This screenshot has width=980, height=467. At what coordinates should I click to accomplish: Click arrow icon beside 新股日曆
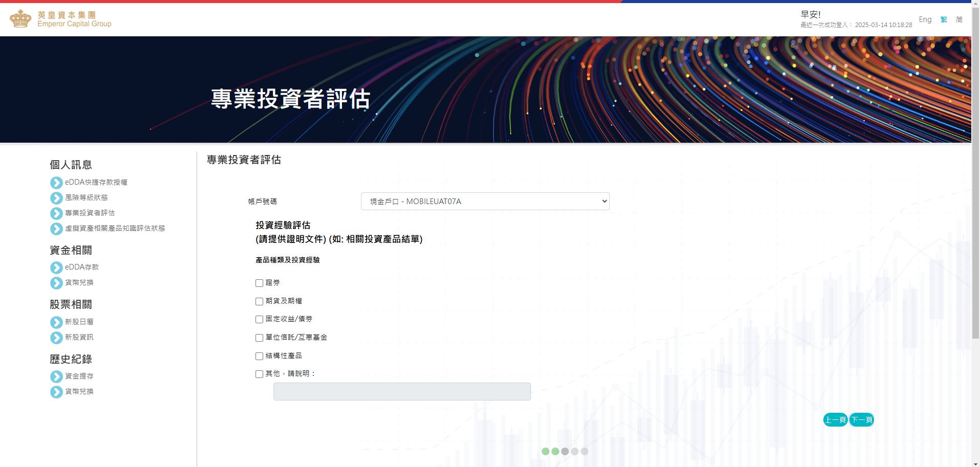pos(56,322)
